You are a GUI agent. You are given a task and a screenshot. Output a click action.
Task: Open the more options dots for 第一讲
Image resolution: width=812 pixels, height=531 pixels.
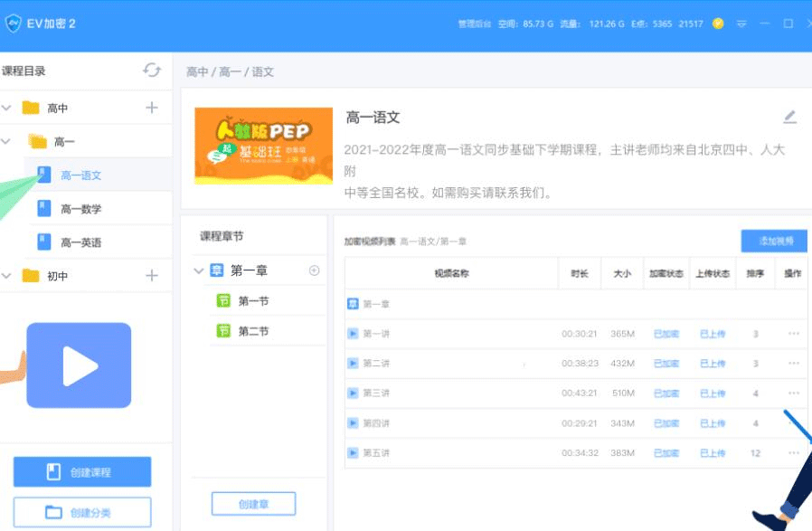click(x=793, y=334)
